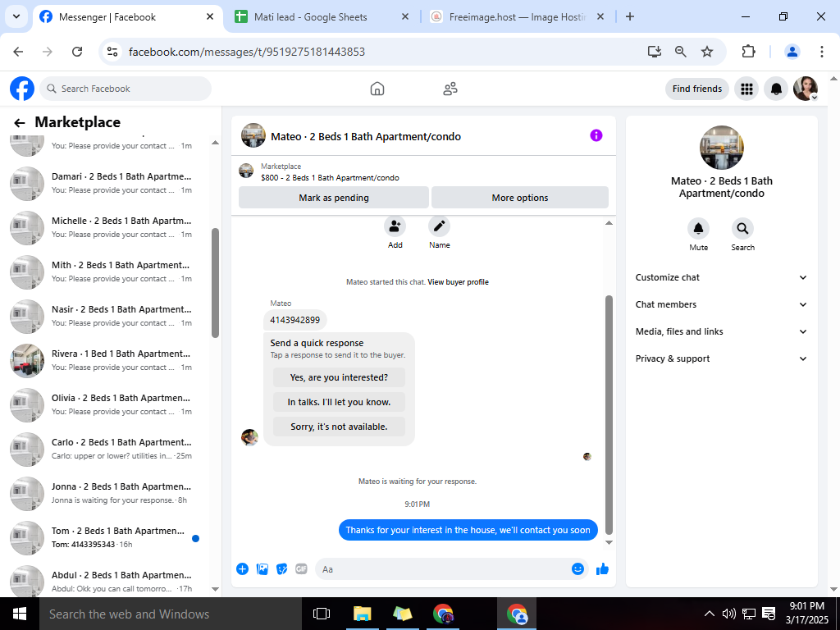Image resolution: width=840 pixels, height=630 pixels.
Task: Reload the page in Chrome toolbar
Action: [x=77, y=52]
